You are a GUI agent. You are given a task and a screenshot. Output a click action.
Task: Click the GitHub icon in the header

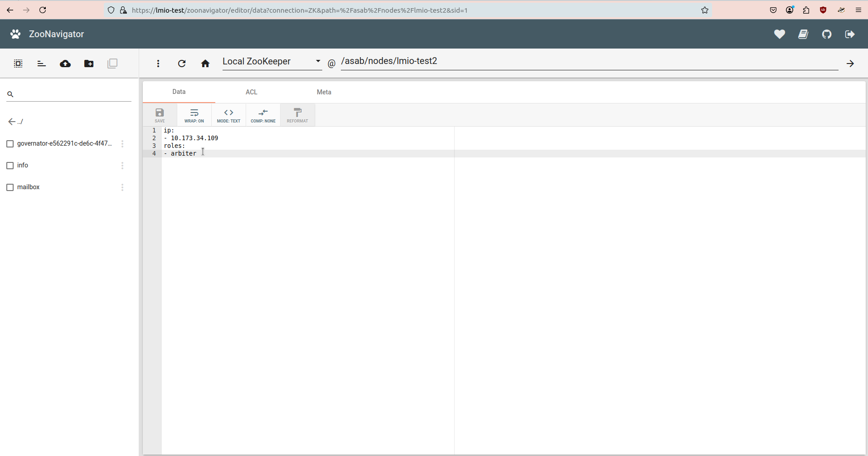tap(827, 34)
